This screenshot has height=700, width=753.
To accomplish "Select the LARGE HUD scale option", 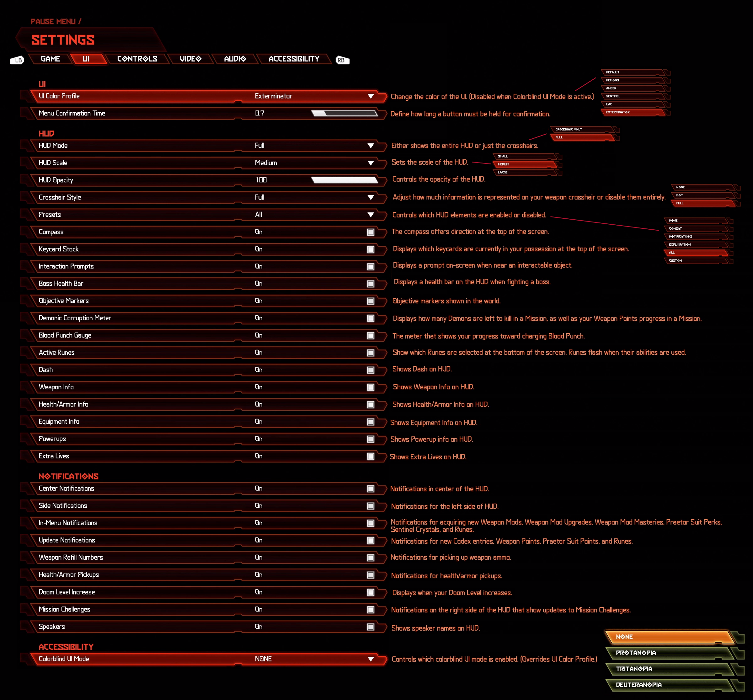I will point(525,172).
